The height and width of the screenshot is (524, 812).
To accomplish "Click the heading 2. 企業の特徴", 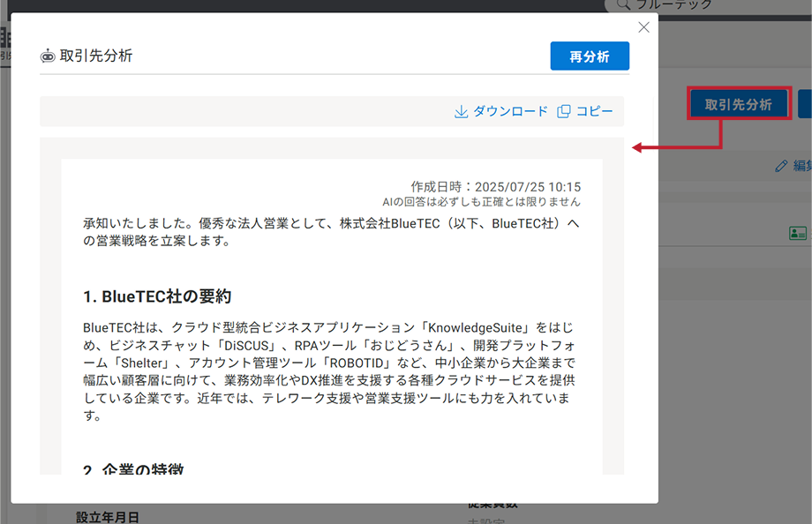I will coord(133,470).
